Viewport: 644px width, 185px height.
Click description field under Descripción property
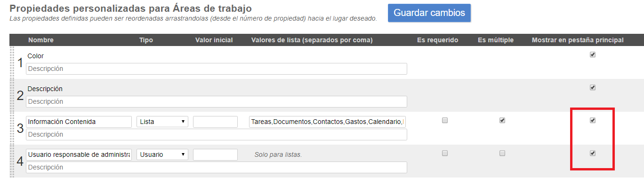coord(217,101)
